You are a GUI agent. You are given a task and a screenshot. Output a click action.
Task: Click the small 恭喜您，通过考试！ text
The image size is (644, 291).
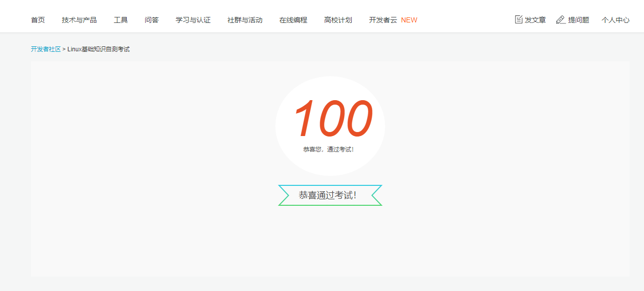[329, 149]
